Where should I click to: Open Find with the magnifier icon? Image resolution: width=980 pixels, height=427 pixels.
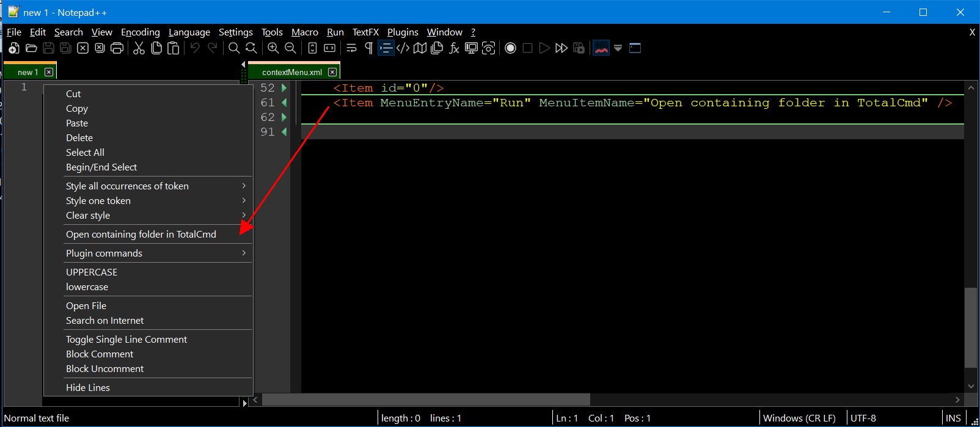point(234,48)
